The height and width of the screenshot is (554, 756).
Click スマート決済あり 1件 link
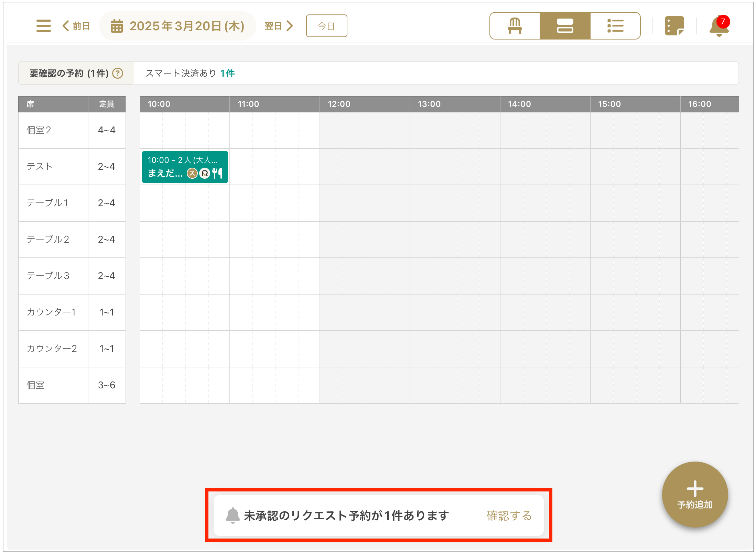coord(227,73)
